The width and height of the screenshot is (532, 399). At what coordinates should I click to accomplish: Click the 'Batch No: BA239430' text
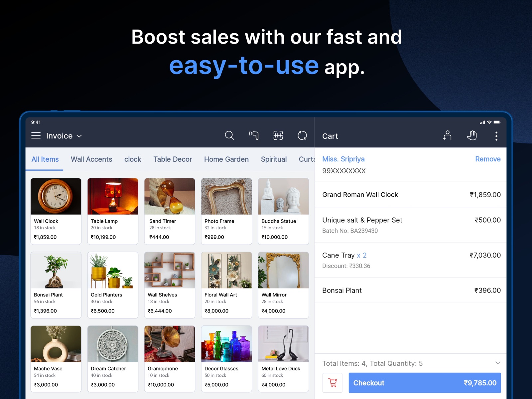coord(350,231)
